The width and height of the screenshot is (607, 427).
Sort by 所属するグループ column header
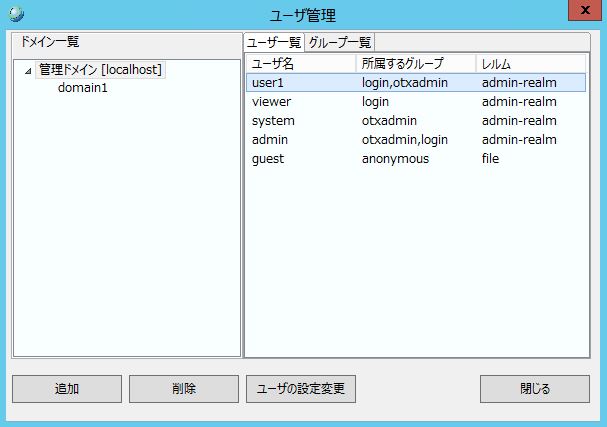tap(415, 64)
